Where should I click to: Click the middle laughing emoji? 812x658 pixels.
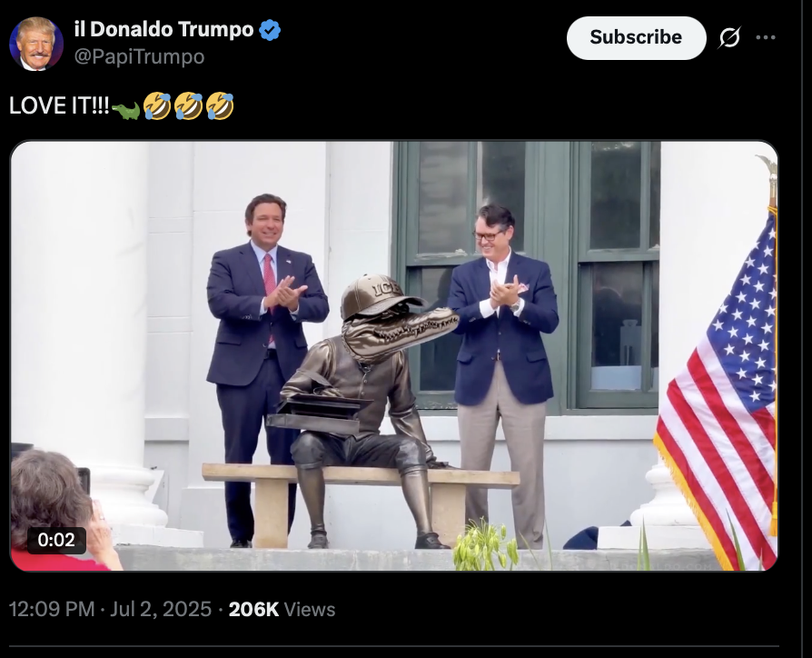[189, 106]
